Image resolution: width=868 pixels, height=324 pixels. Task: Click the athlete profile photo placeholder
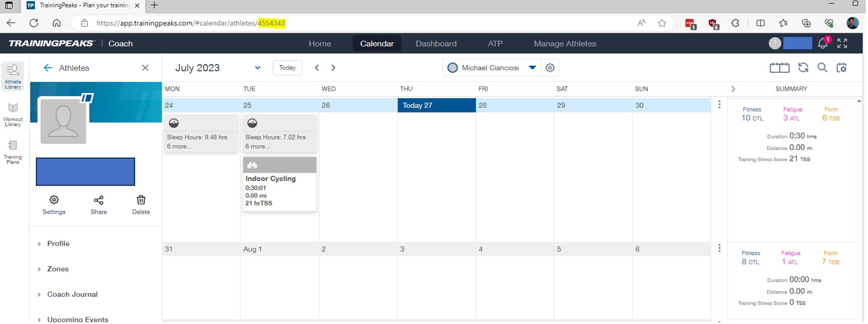click(63, 121)
